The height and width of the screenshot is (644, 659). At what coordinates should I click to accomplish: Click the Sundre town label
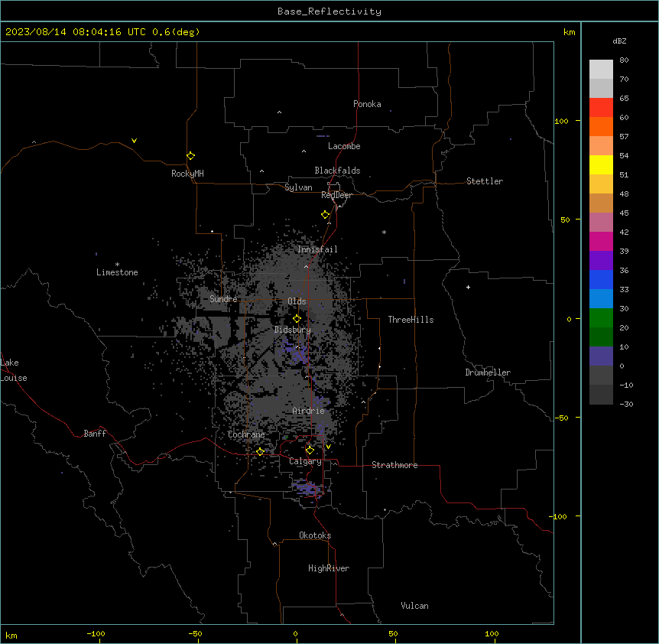coord(223,299)
